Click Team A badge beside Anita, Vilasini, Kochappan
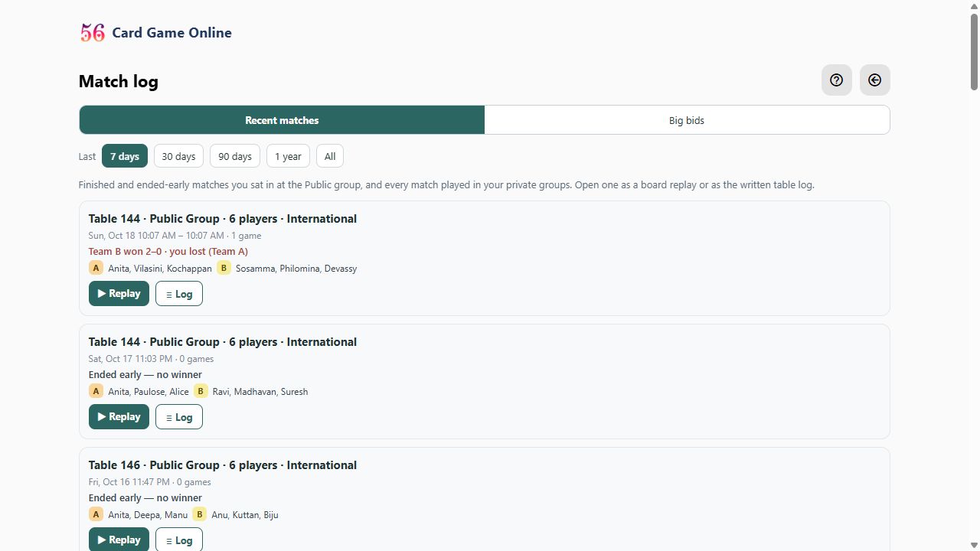Image resolution: width=980 pixels, height=551 pixels. (96, 268)
